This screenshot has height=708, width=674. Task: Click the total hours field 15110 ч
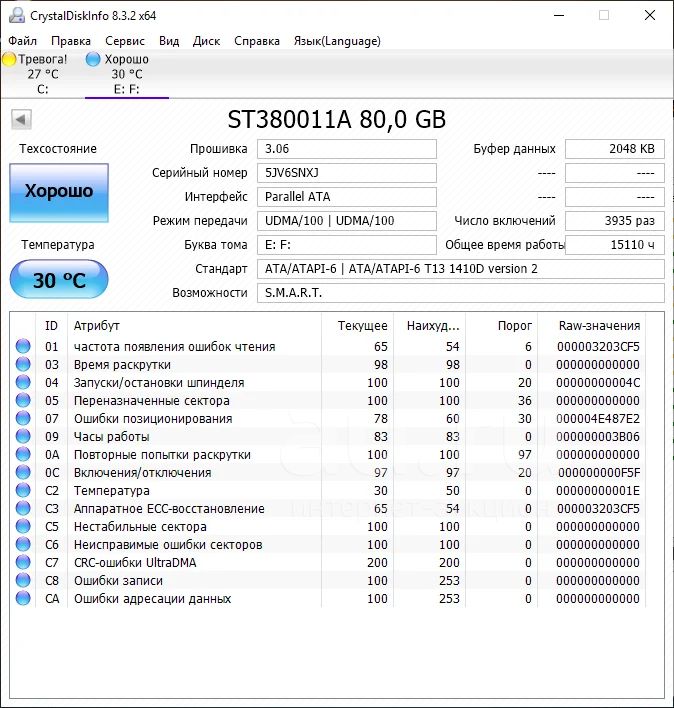tap(615, 245)
